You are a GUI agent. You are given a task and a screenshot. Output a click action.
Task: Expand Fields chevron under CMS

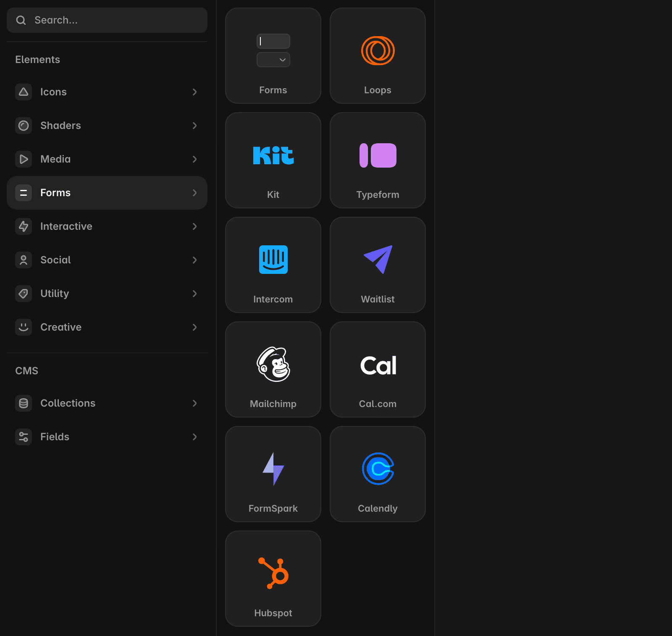194,437
